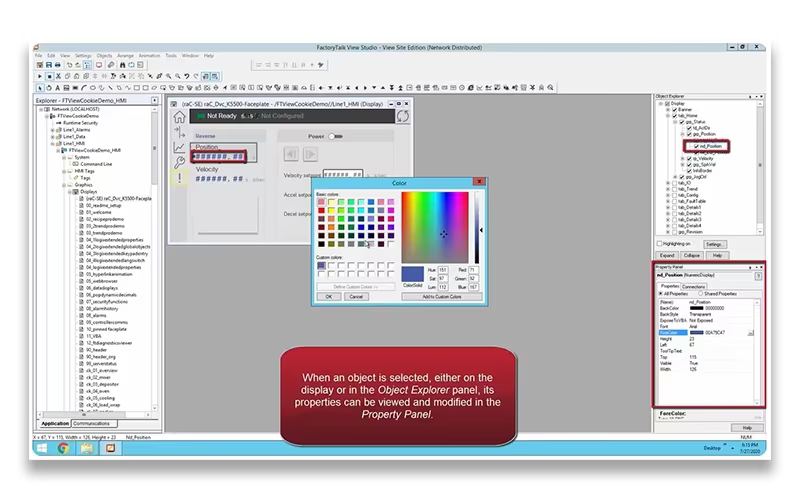Pick the red basic color swatch

tap(321, 210)
